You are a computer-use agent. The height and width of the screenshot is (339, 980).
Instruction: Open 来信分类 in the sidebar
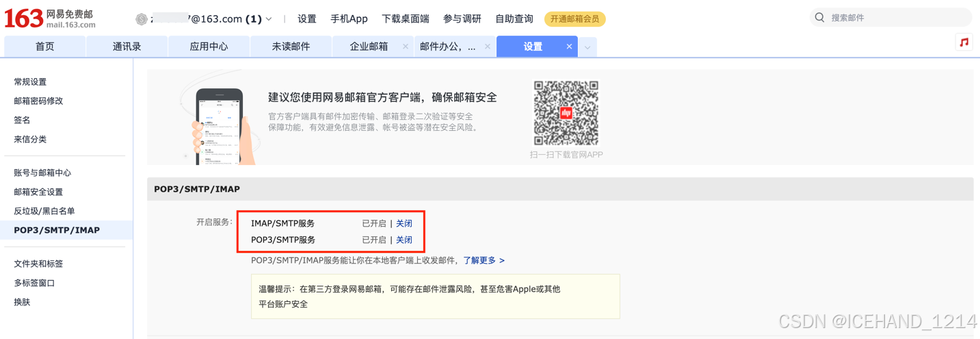(30, 140)
